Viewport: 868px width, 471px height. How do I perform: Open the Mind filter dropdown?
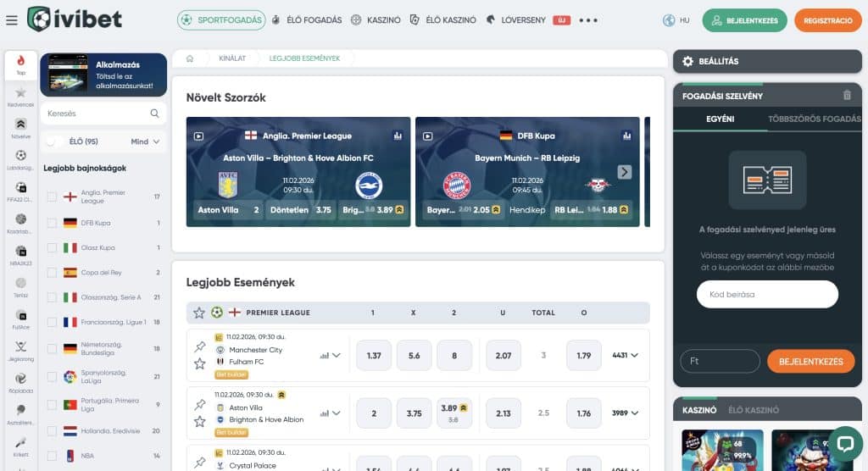tap(145, 141)
